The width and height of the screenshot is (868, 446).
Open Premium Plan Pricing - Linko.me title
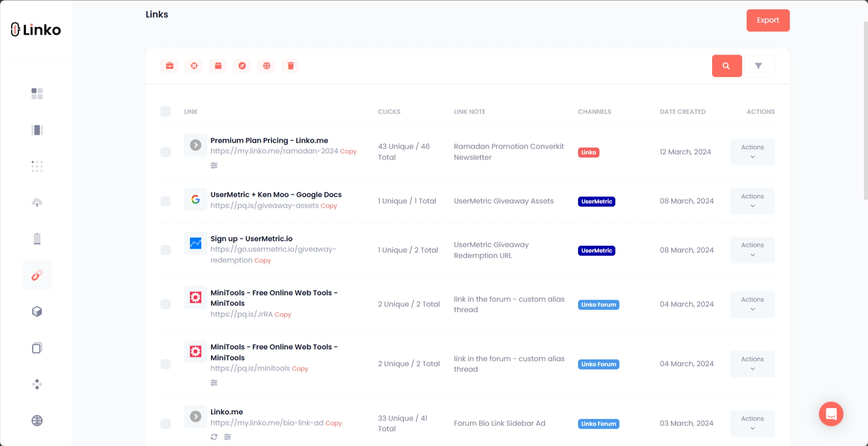point(269,140)
